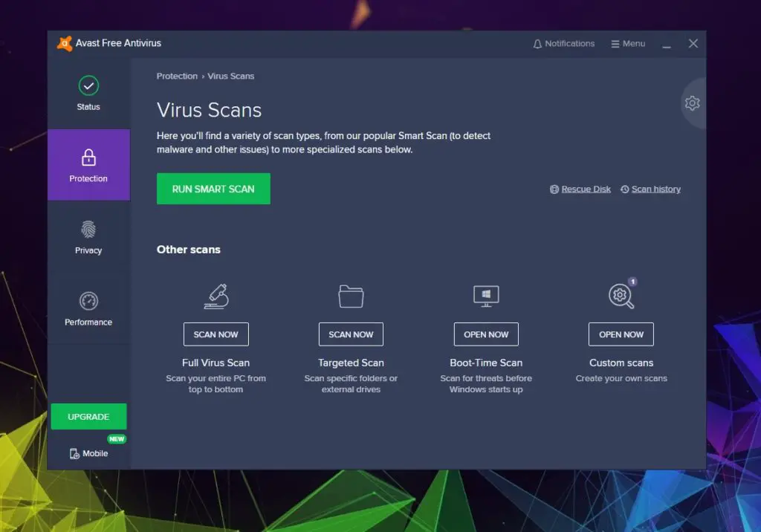The height and width of the screenshot is (532, 761).
Task: Click 'Scan specific folders or' description
Action: 351,378
